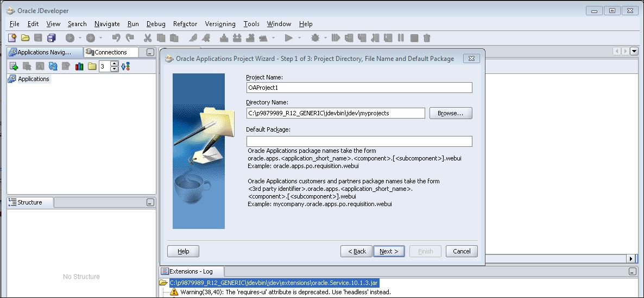Click the horizontal scrollbar right arrow
The image size is (644, 298).
pos(631,258)
